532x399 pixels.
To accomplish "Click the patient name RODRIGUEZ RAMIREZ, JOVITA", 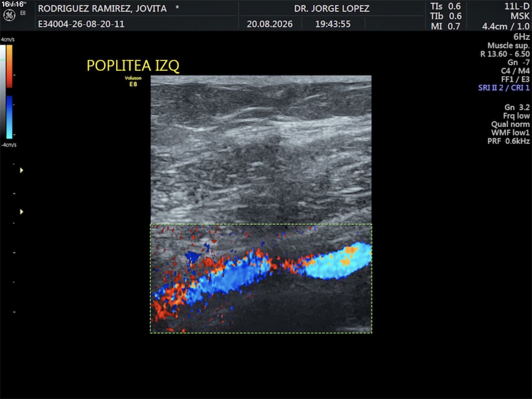I will [x=102, y=8].
